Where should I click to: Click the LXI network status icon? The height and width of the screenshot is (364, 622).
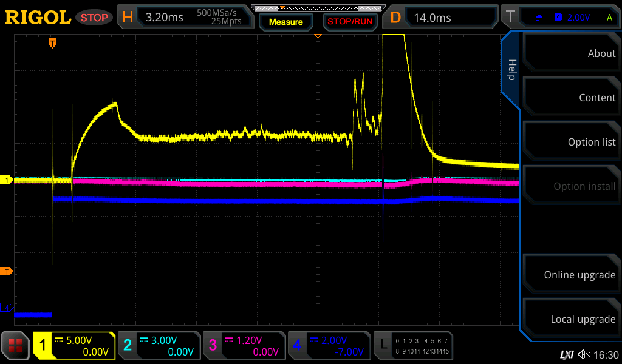pyautogui.click(x=566, y=354)
